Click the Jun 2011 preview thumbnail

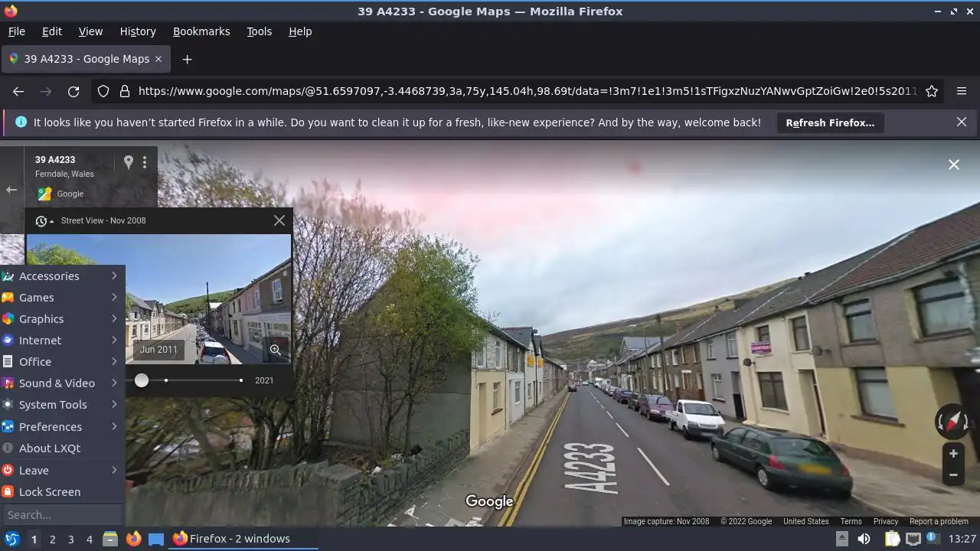coord(158,299)
